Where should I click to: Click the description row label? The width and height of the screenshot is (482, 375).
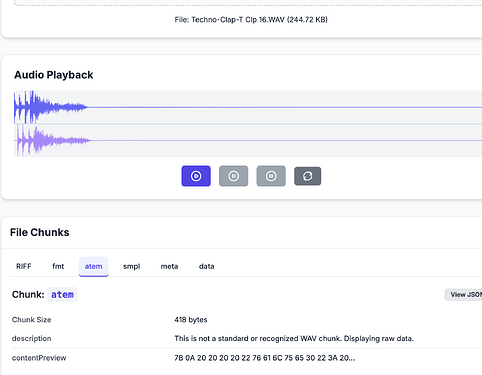(32, 339)
